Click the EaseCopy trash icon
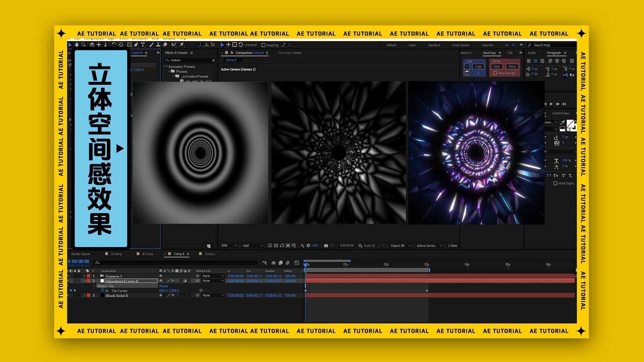Image resolution: width=644 pixels, height=362 pixels. 467,73
